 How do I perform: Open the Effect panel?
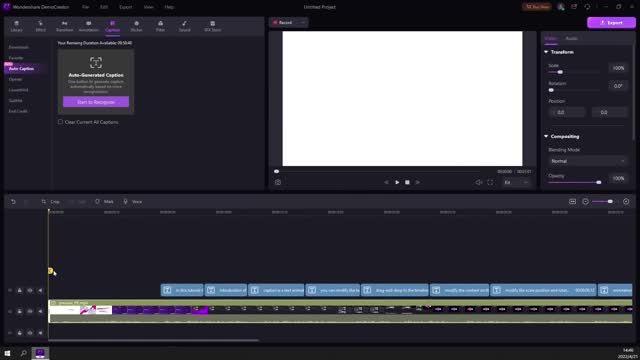[x=40, y=26]
